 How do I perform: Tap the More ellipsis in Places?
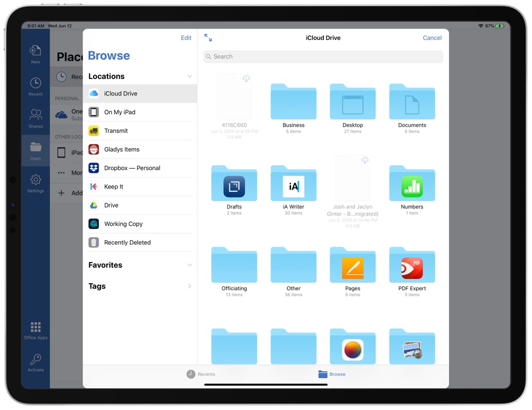(x=61, y=173)
